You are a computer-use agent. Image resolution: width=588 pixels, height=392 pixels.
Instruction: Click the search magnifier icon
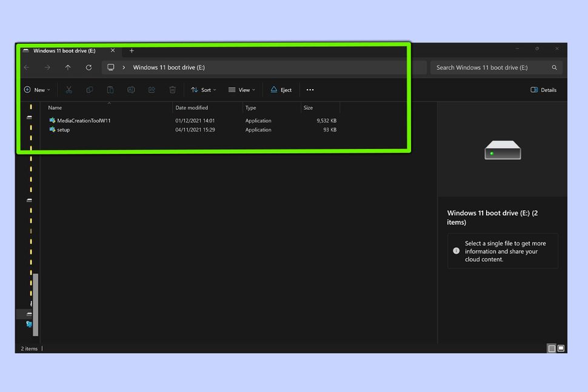pyautogui.click(x=554, y=67)
